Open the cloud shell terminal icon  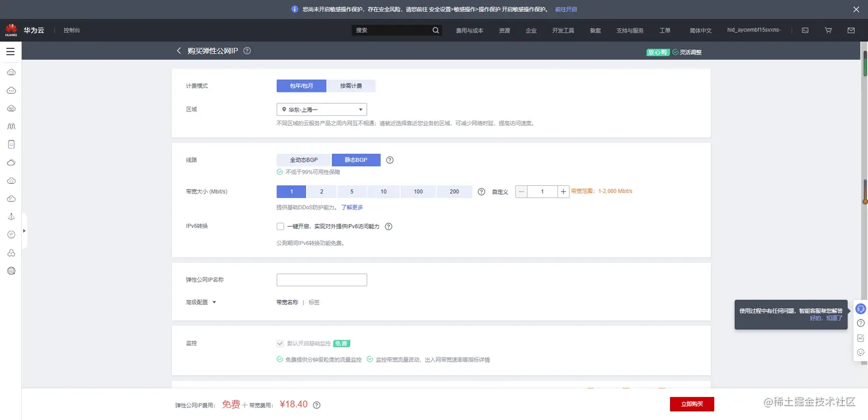pos(805,30)
